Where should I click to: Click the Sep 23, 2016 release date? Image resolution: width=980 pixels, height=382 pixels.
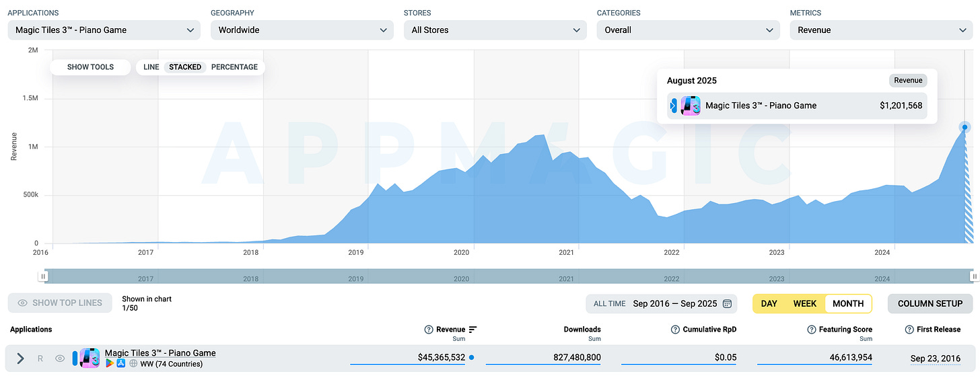point(936,358)
